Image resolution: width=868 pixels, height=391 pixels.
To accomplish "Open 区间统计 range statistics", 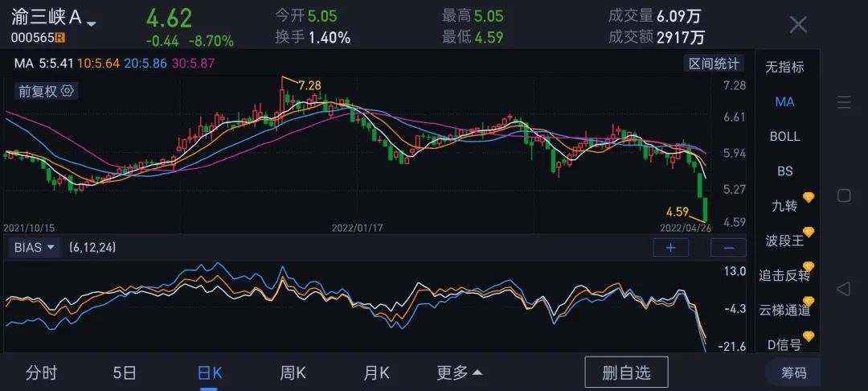I will [x=713, y=64].
